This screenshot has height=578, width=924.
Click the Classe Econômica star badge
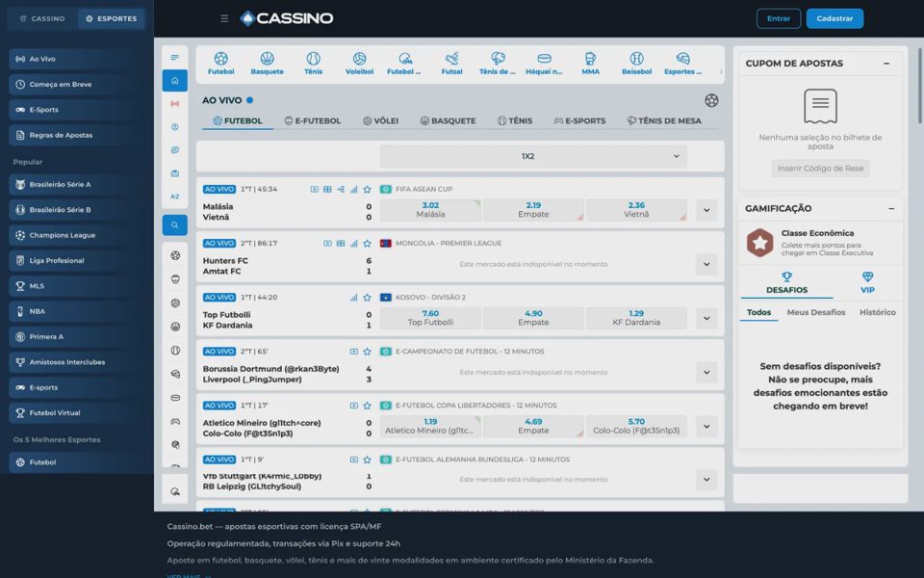(759, 243)
